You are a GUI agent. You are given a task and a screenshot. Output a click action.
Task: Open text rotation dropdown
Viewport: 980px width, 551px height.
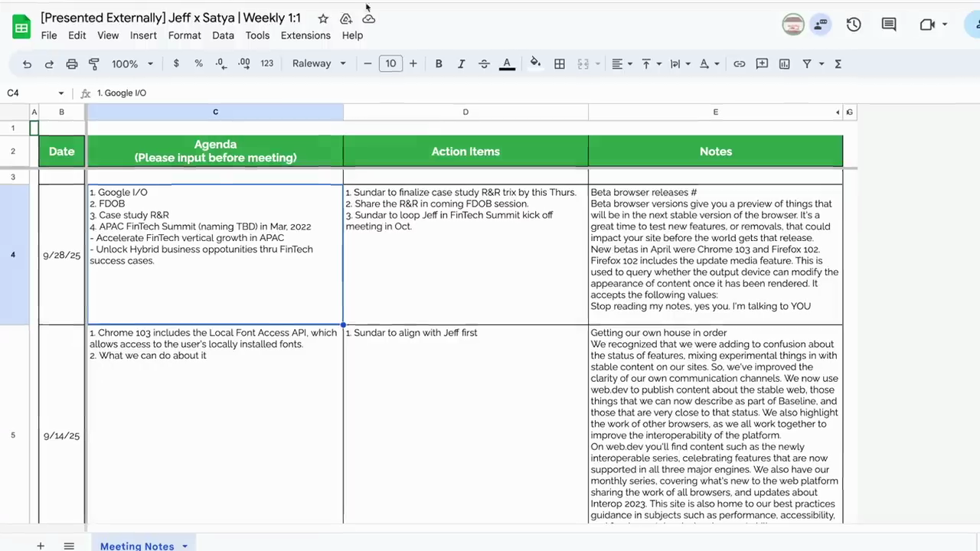coord(709,64)
